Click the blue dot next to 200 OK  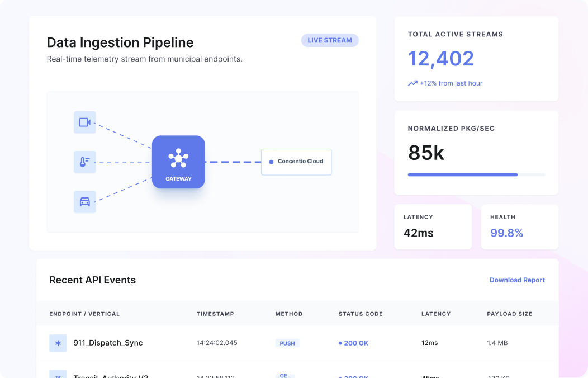point(342,343)
